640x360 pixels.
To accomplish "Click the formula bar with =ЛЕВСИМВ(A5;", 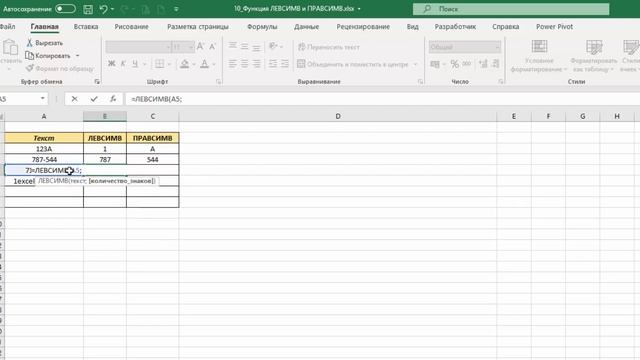I will pos(382,99).
